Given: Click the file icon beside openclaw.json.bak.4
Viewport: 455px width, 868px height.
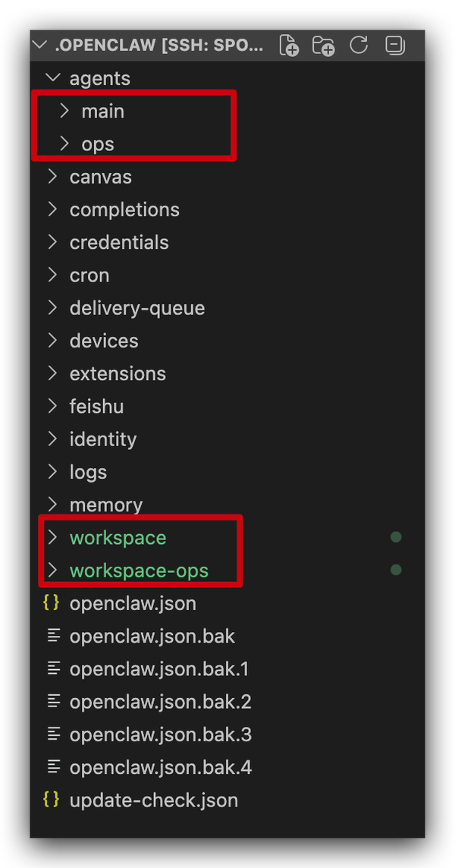Looking at the screenshot, I should pos(53,767).
